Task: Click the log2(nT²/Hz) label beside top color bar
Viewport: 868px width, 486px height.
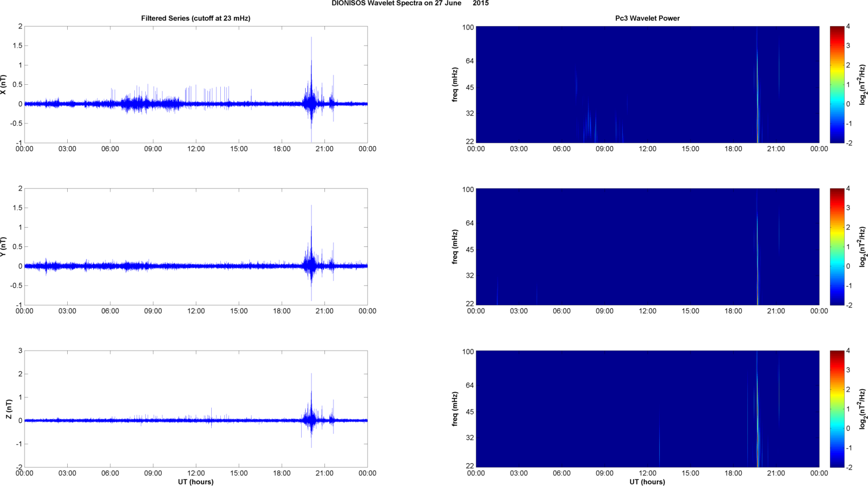Action: tap(863, 85)
